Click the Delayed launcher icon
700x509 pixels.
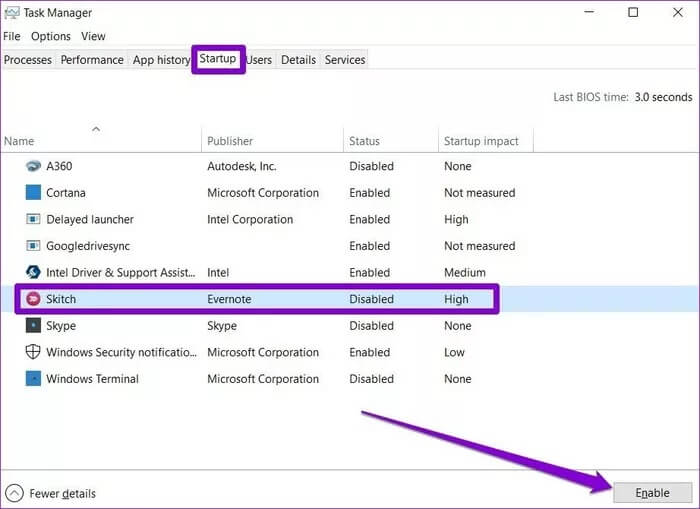33,219
